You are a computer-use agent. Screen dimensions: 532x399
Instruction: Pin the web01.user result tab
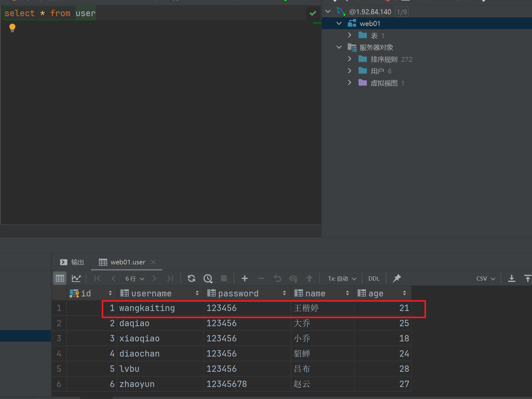point(397,278)
